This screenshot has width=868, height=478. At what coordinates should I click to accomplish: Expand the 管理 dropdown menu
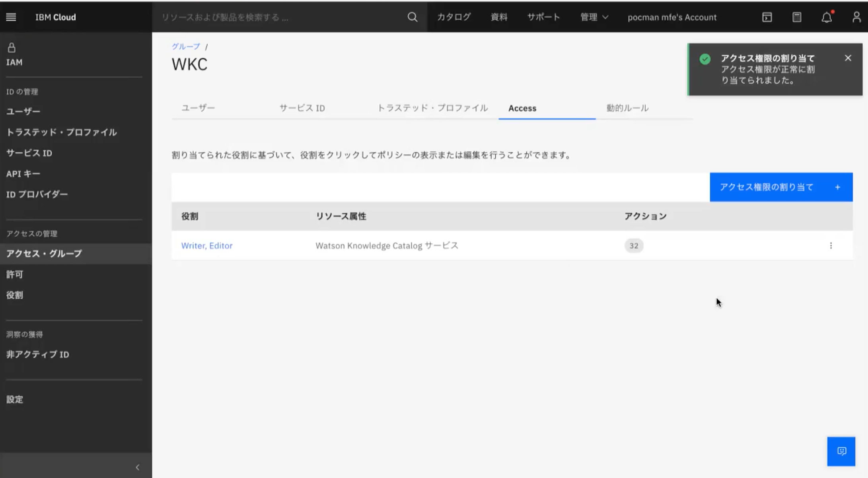pos(594,17)
